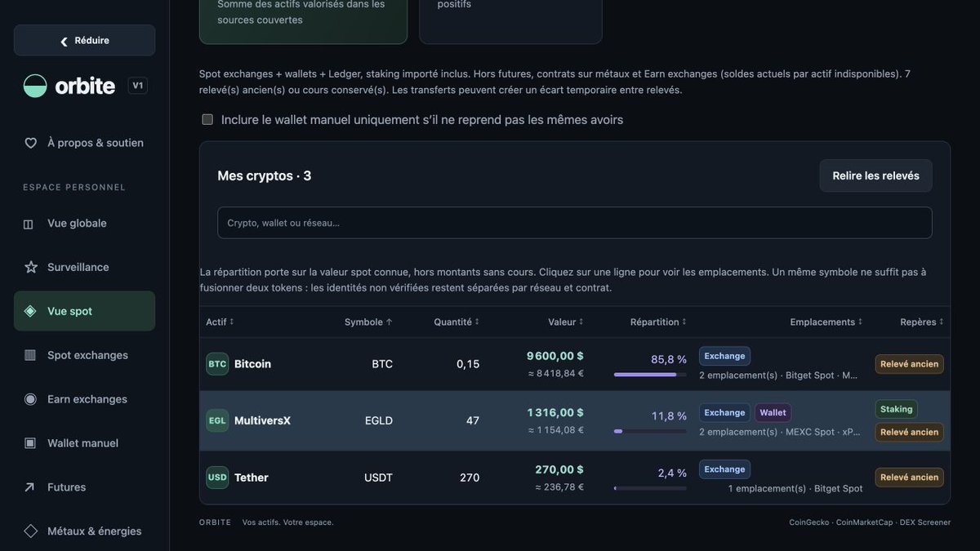The height and width of the screenshot is (551, 980).
Task: Enable the Inclure le wallet manuel checkbox
Action: pyautogui.click(x=207, y=119)
